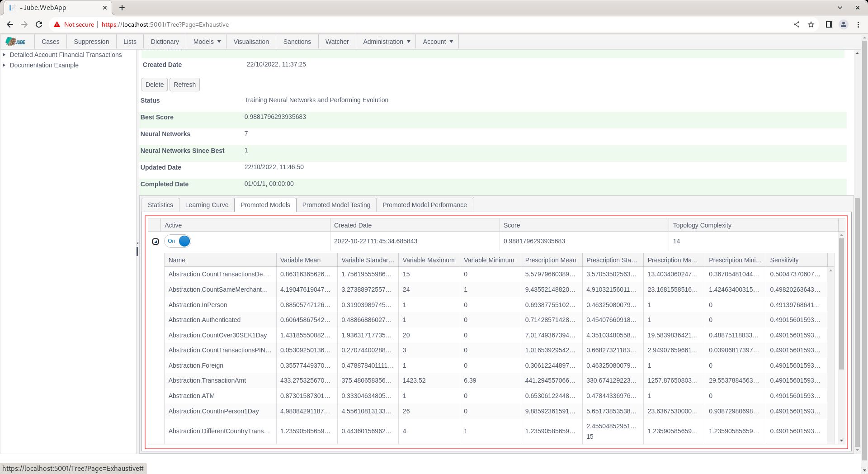
Task: Select Detailed Account Financial Transactions tree item
Action: pyautogui.click(x=66, y=55)
